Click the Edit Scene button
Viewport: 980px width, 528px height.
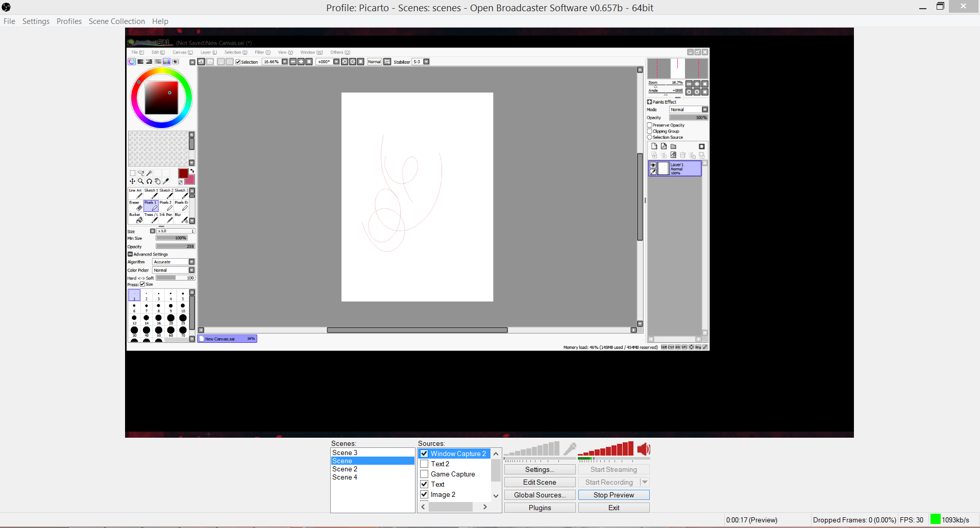540,482
